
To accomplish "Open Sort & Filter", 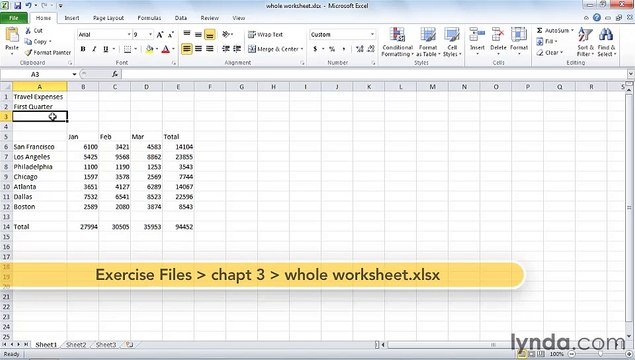I will pos(585,42).
